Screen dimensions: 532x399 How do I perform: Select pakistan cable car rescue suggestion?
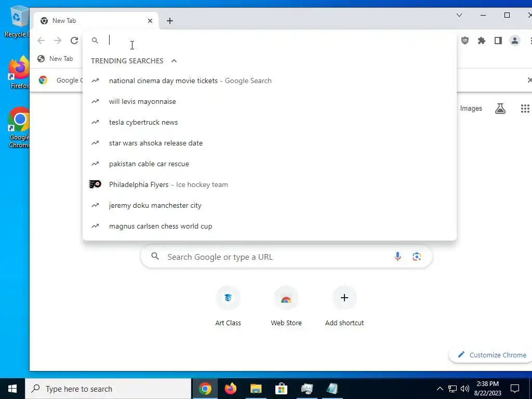point(270,164)
